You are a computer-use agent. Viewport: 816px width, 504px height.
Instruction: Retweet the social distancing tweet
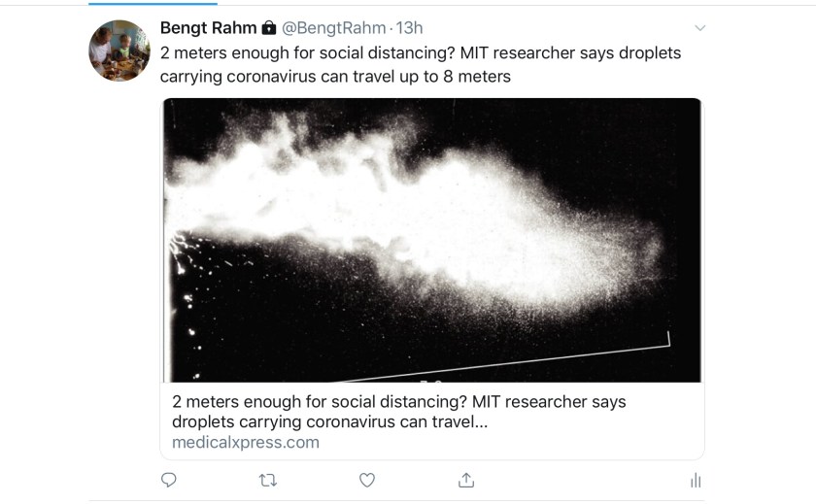[268, 480]
